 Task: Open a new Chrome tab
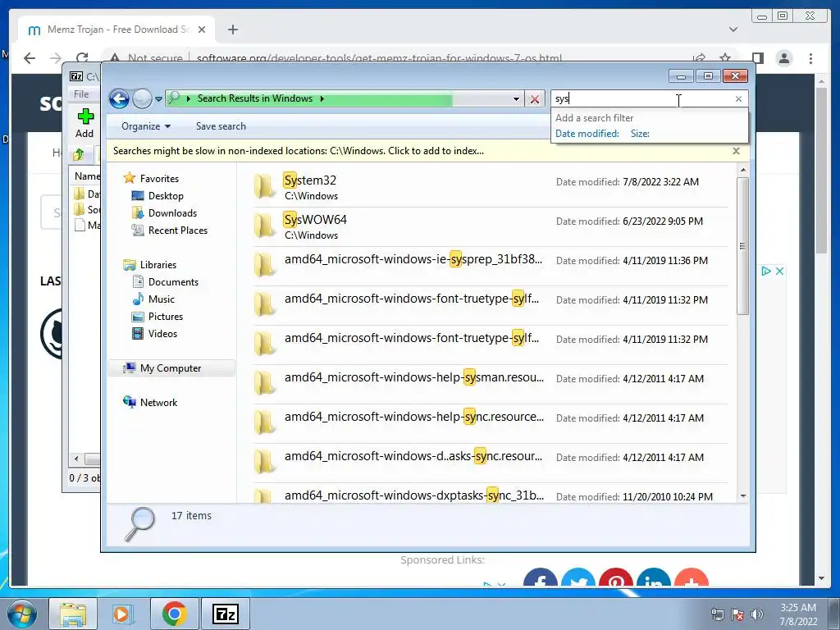pos(232,30)
